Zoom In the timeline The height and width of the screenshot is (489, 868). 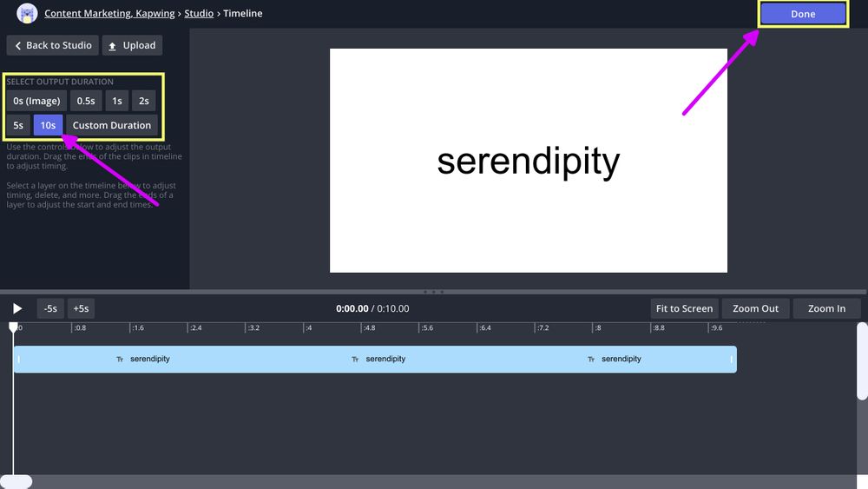[826, 308]
